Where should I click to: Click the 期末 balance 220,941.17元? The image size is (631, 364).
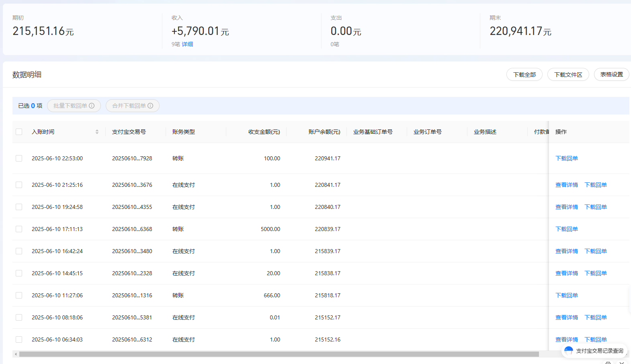[x=520, y=31]
